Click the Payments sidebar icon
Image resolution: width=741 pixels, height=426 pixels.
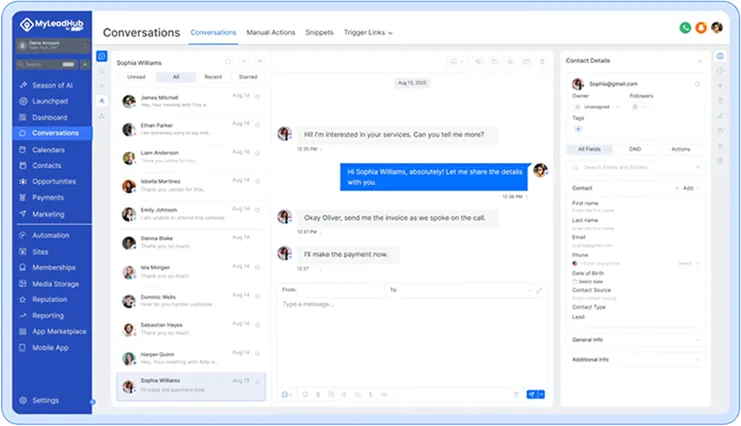[23, 198]
